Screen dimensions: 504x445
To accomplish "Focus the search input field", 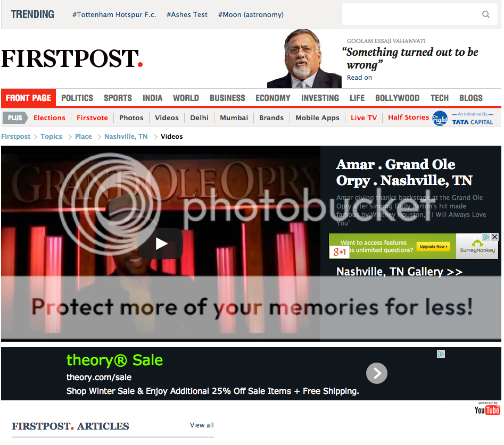I will [x=411, y=14].
